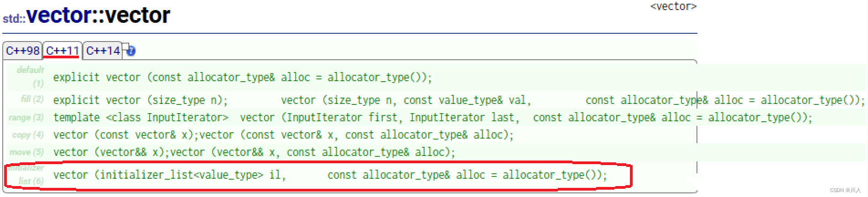This screenshot has height=197, width=868.
Task: Click the template <class InputIterator> text
Action: [x=140, y=117]
